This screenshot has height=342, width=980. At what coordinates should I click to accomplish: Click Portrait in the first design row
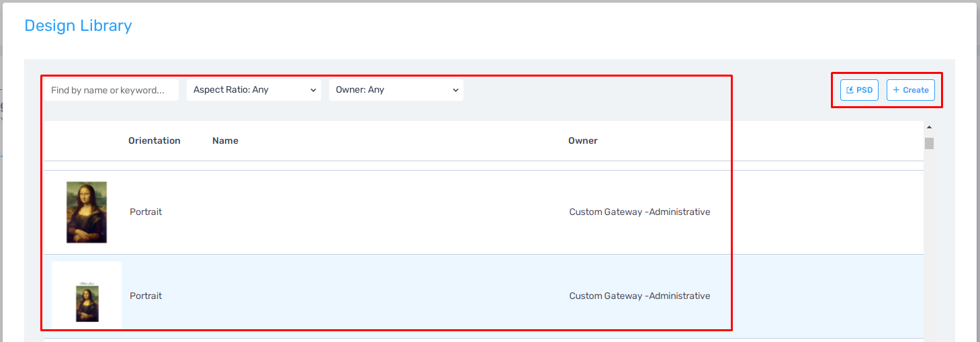146,212
